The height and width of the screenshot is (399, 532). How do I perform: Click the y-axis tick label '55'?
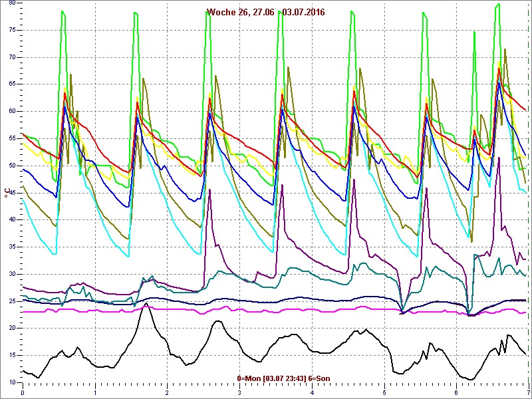[x=12, y=138]
